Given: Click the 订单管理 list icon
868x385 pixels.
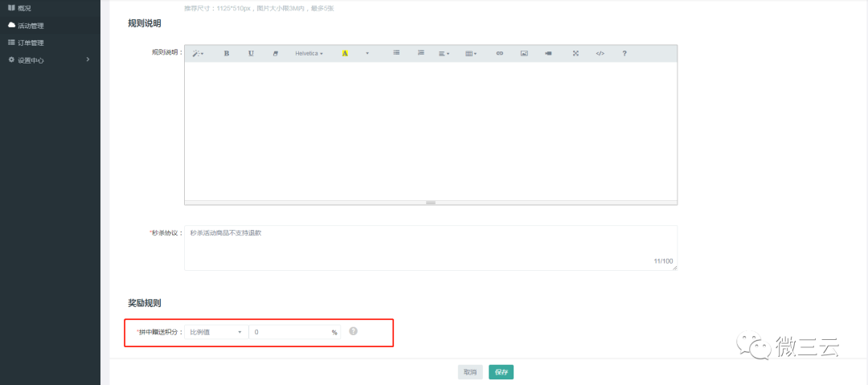Looking at the screenshot, I should (11, 42).
